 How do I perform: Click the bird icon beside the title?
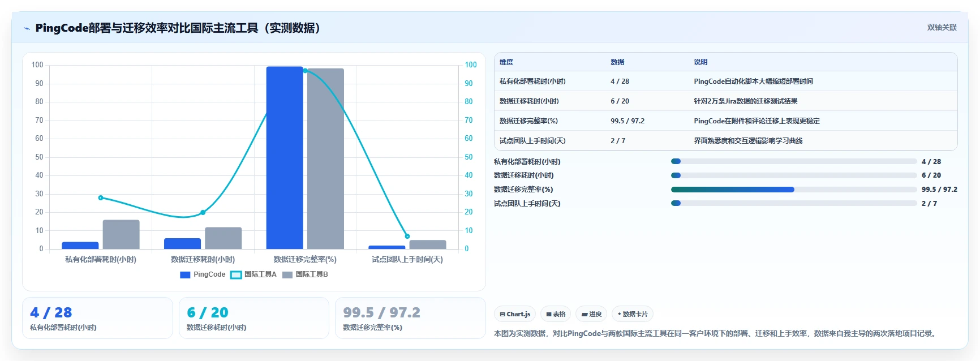coord(27,28)
